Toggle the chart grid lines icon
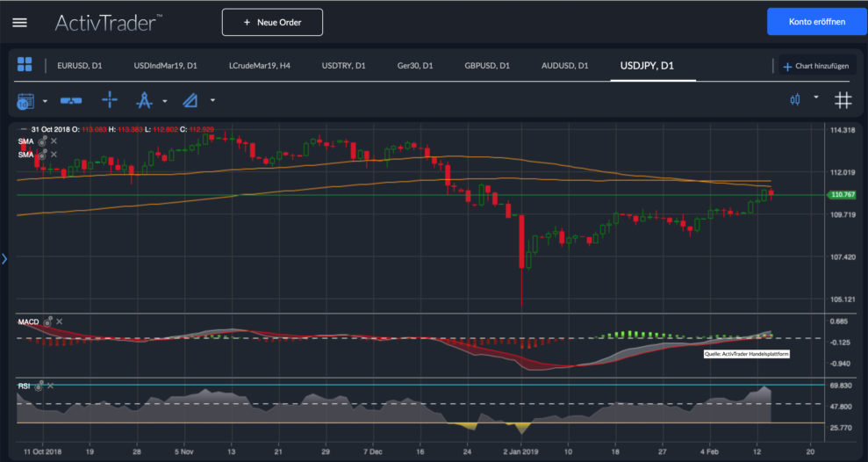868x462 pixels. click(843, 100)
